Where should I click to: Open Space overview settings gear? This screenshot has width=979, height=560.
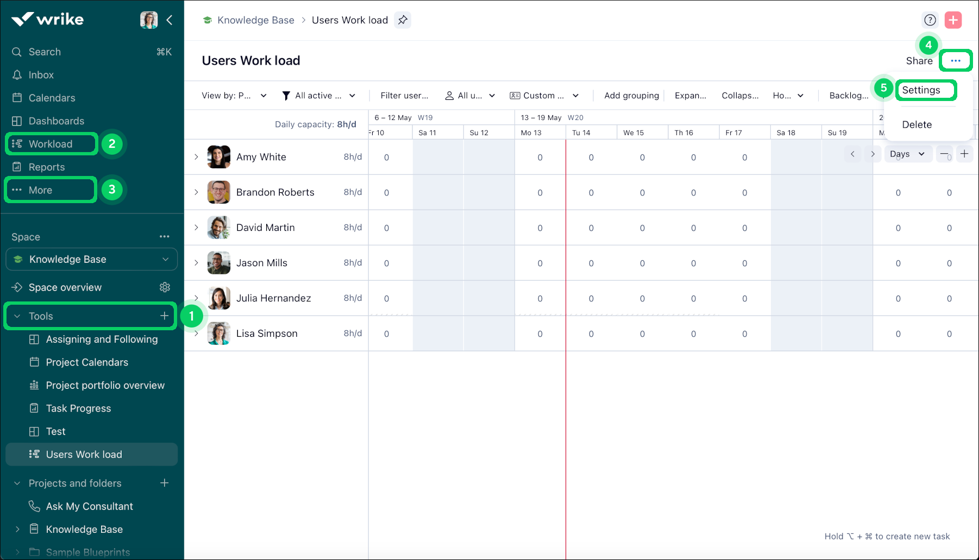click(x=165, y=287)
